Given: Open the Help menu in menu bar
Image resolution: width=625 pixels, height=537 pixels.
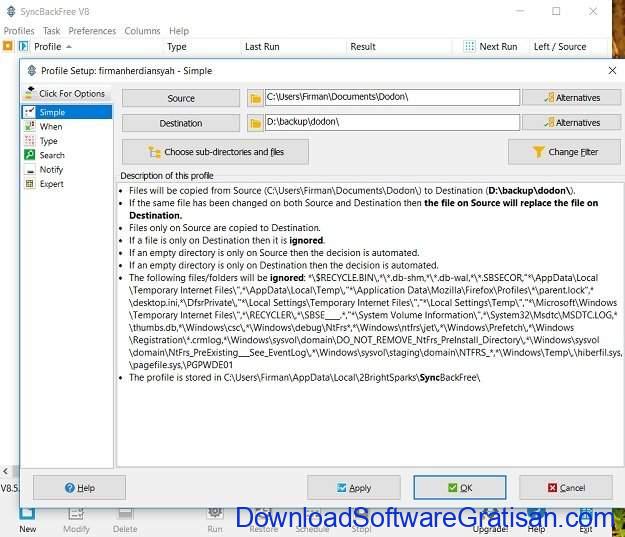Looking at the screenshot, I should tap(179, 31).
